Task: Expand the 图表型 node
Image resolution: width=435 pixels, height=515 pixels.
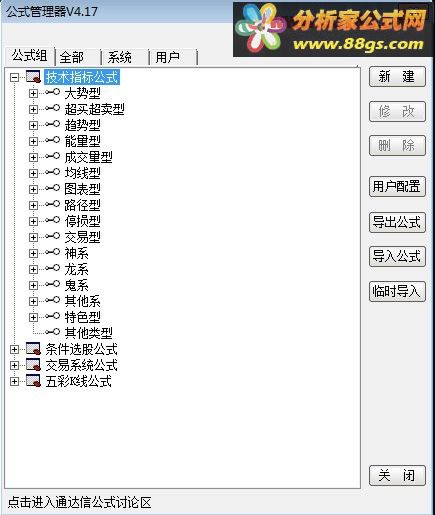Action: [33, 190]
